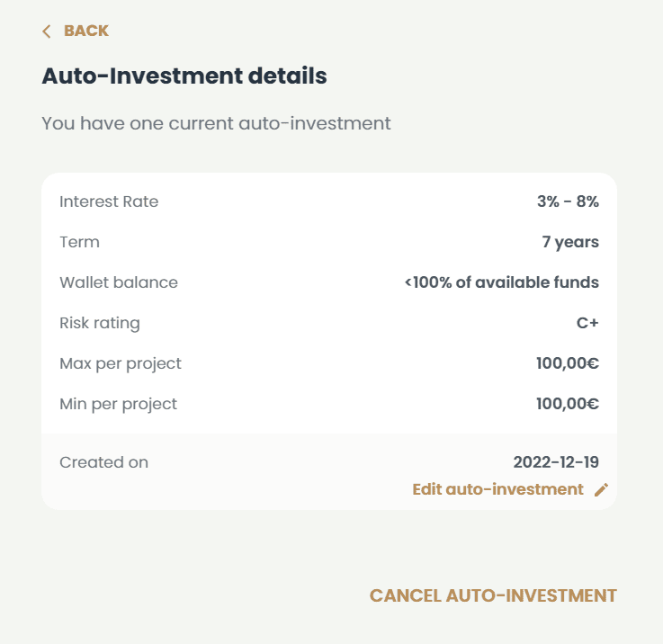Select the Risk rating label
663x644 pixels.
click(100, 323)
